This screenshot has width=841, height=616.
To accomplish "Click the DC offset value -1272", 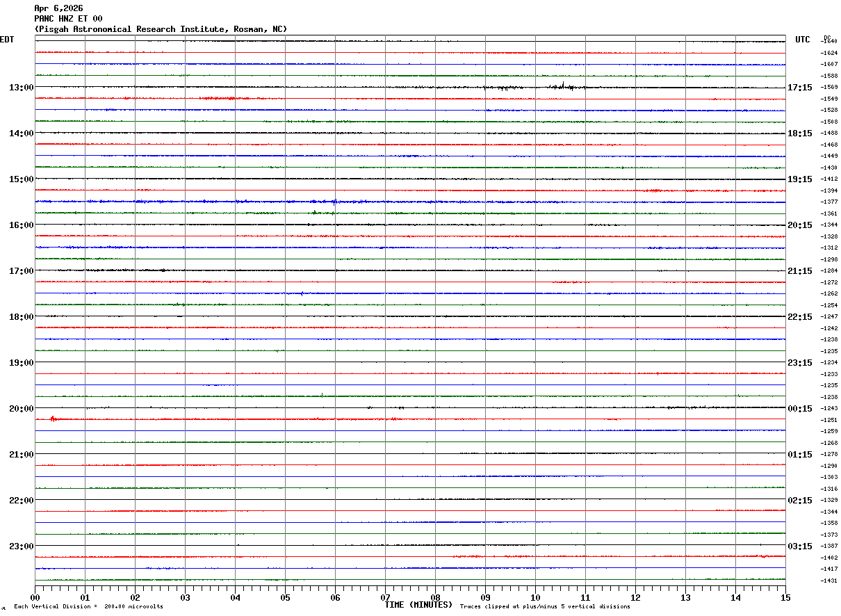I will coord(829,282).
